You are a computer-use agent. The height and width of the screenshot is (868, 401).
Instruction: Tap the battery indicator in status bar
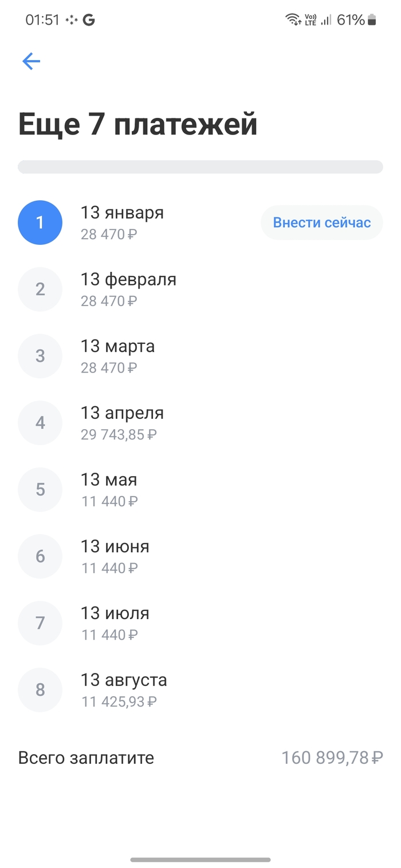372,20
